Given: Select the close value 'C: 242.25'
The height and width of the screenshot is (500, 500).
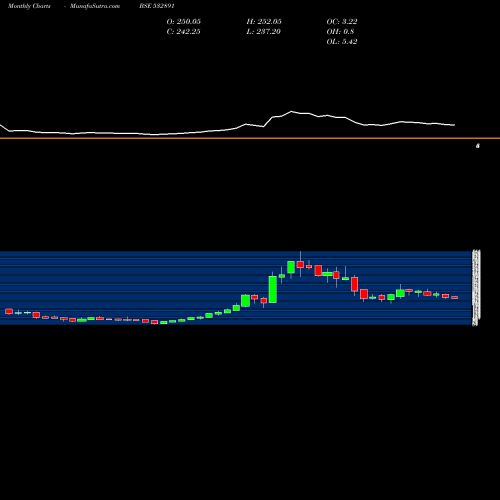Looking at the screenshot, I should (183, 32).
